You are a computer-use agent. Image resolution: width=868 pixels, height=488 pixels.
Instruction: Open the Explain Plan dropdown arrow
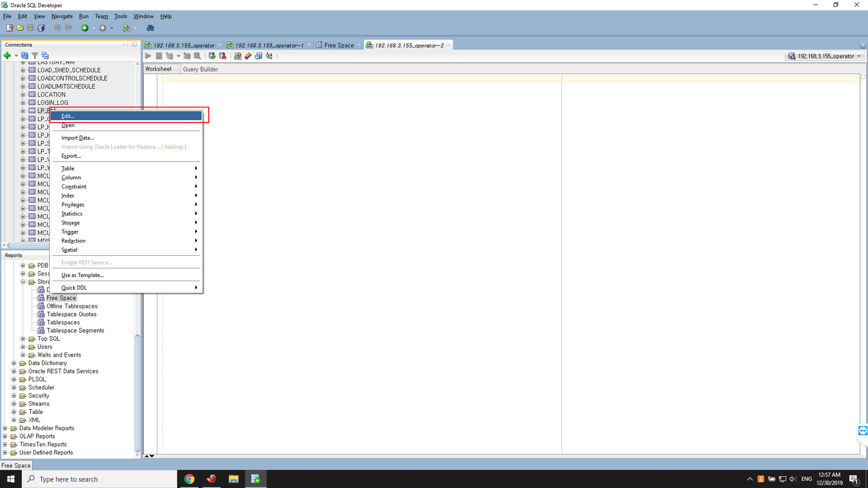pyautogui.click(x=178, y=56)
